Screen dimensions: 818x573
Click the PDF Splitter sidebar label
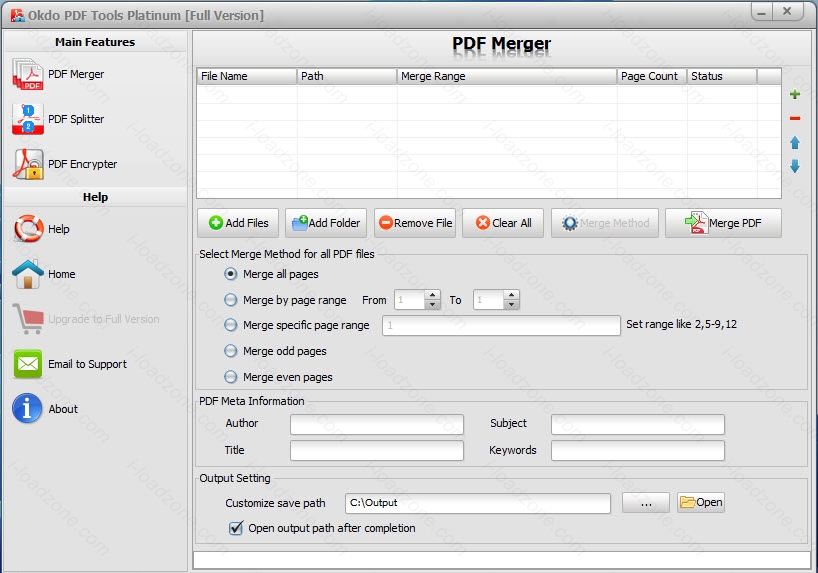[x=76, y=119]
